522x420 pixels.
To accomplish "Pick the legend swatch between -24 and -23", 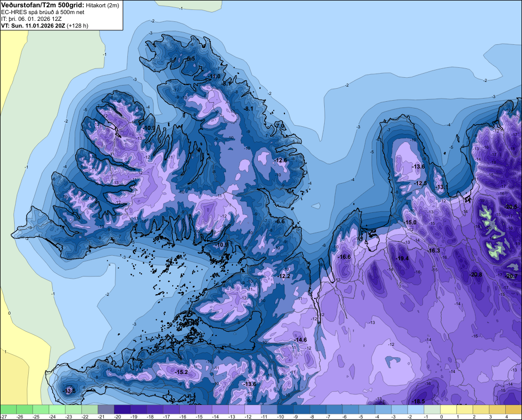I will 57,409.
